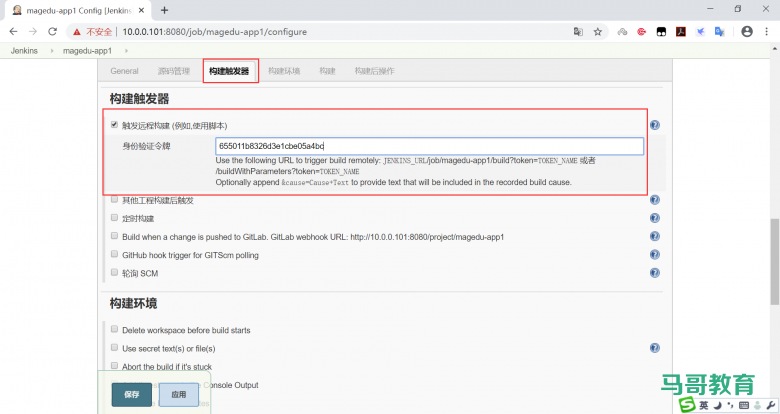Open the Chrome profile avatar

[x=747, y=31]
